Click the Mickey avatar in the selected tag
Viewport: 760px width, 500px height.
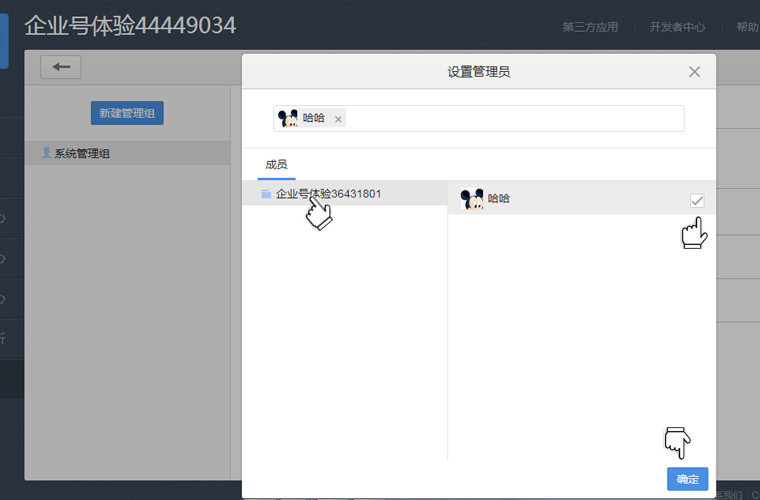tap(289, 118)
